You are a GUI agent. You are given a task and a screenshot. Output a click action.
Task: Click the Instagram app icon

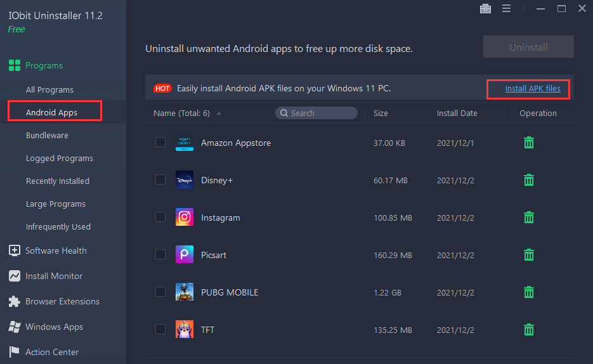tap(185, 217)
